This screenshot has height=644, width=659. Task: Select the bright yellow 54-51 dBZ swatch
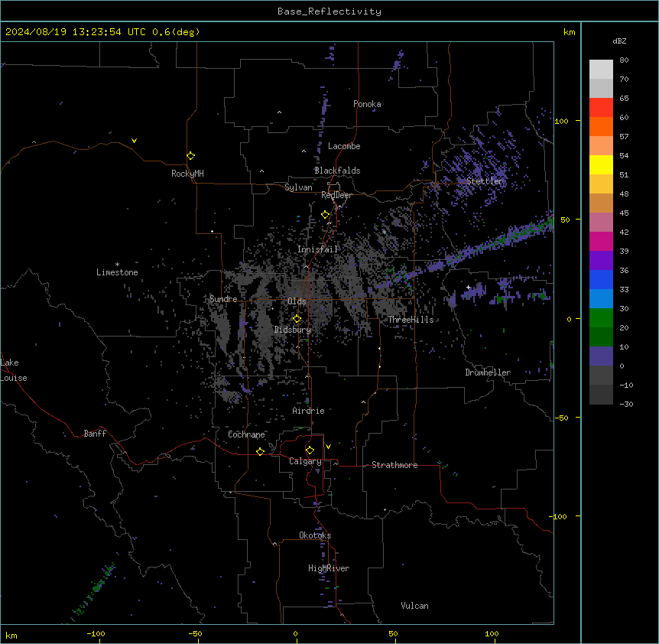[601, 164]
